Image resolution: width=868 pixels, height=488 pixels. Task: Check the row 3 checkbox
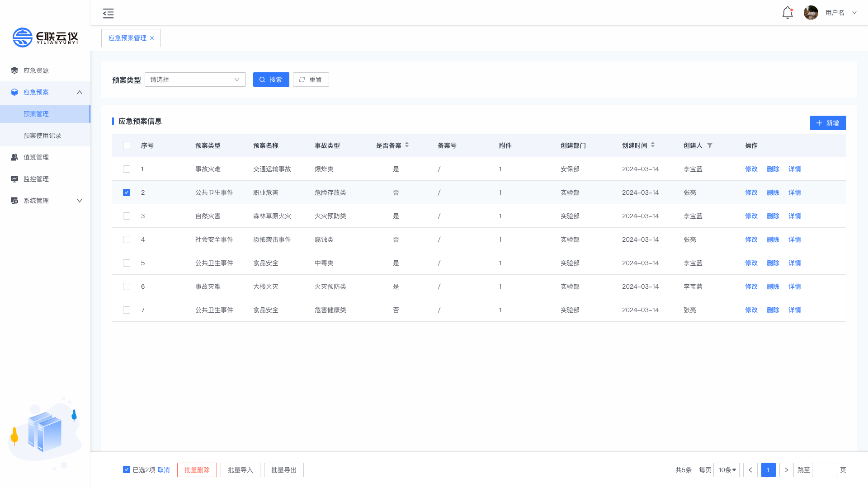[x=127, y=216]
